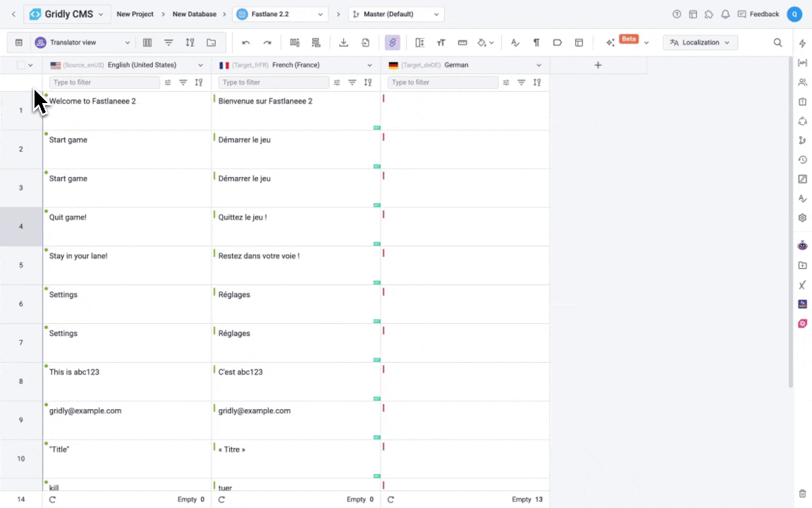Open the history clock icon in sidebar

(802, 159)
